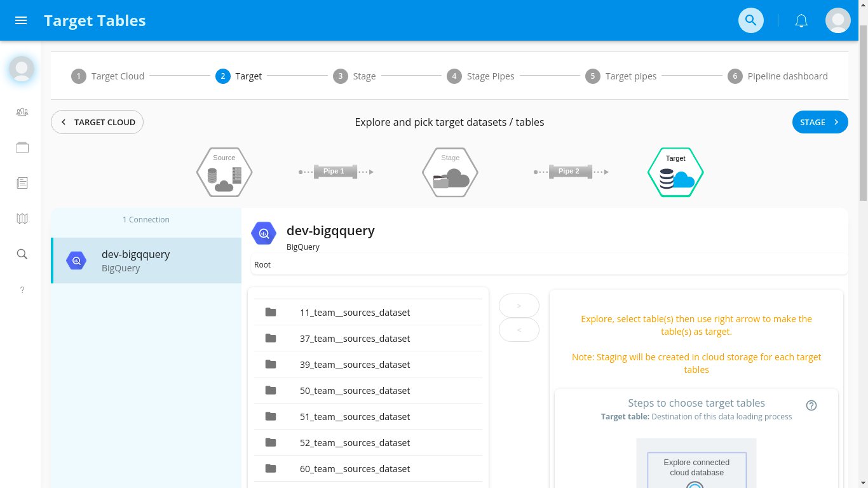Click right arrow to add target tables
Image resolution: width=868 pixels, height=488 pixels.
519,306
